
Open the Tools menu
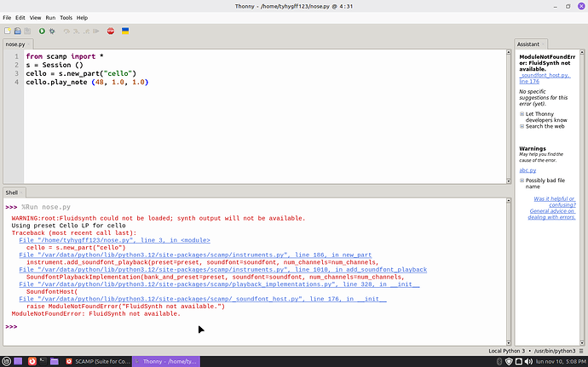point(66,17)
